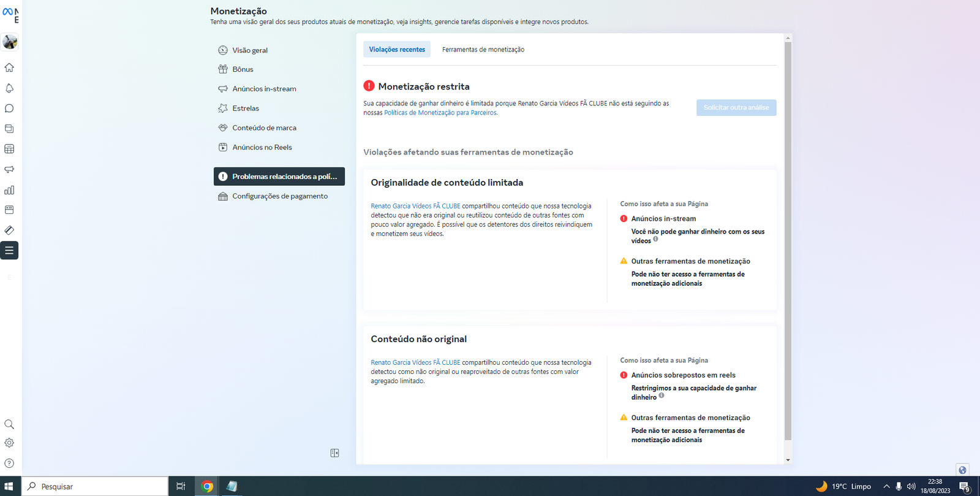Collapse the side panel toggle icon

tap(334, 453)
